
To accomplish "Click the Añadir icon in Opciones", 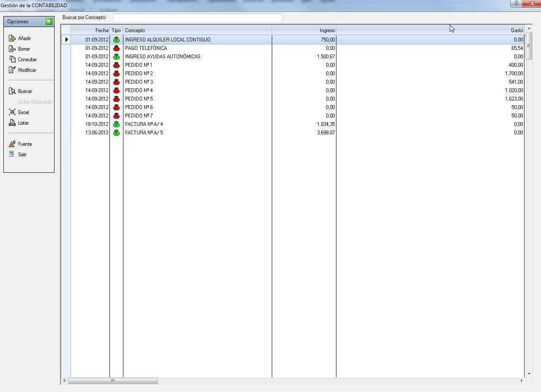I will [12, 38].
